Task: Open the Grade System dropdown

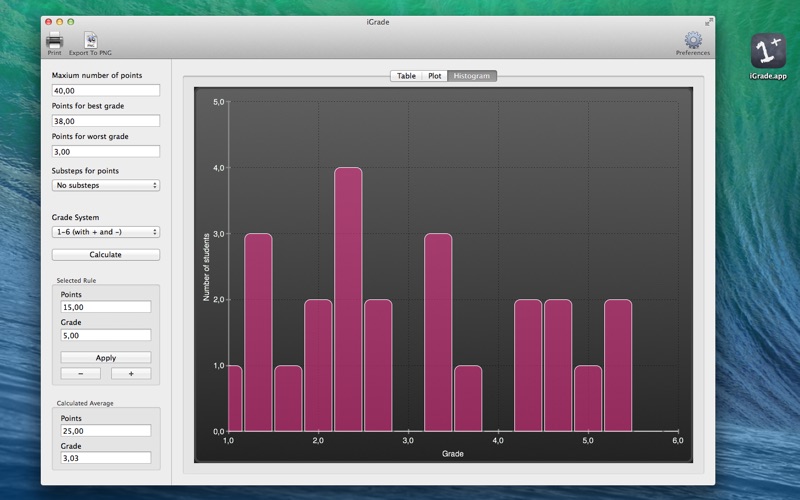Action: (106, 232)
